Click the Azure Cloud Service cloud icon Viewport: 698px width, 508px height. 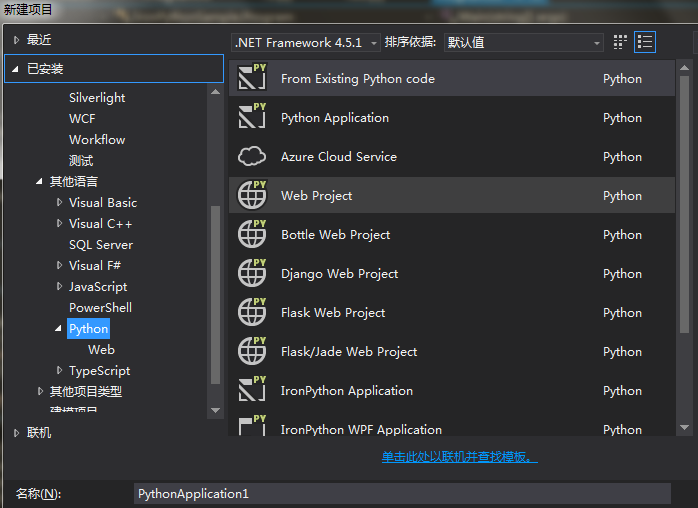click(252, 156)
